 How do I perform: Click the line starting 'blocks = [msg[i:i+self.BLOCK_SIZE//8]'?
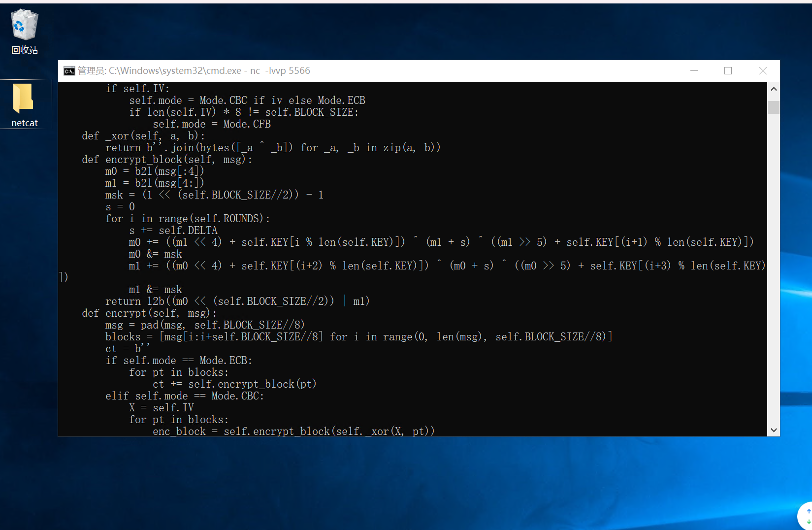point(359,337)
